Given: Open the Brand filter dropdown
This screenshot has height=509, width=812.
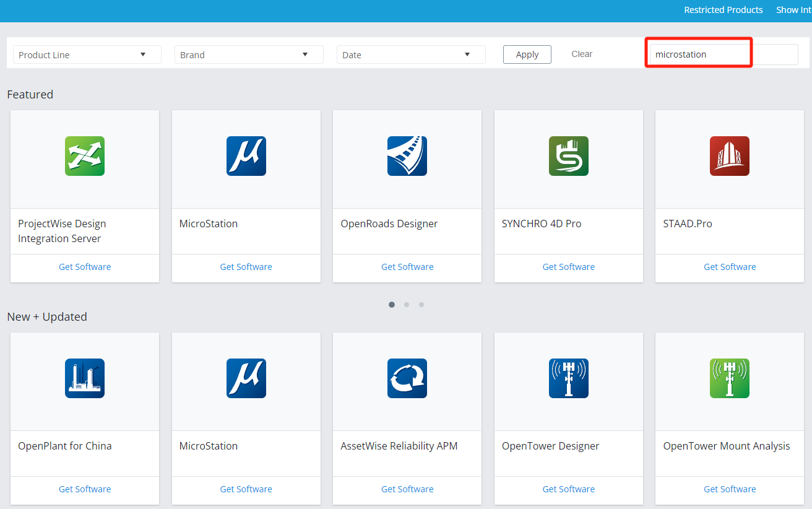Looking at the screenshot, I should click(x=249, y=54).
